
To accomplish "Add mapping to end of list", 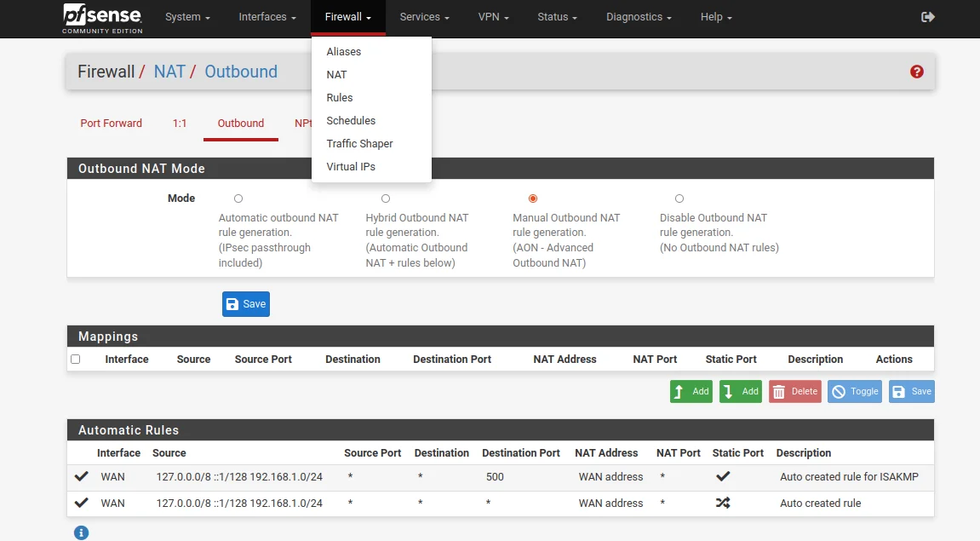I will tap(740, 391).
